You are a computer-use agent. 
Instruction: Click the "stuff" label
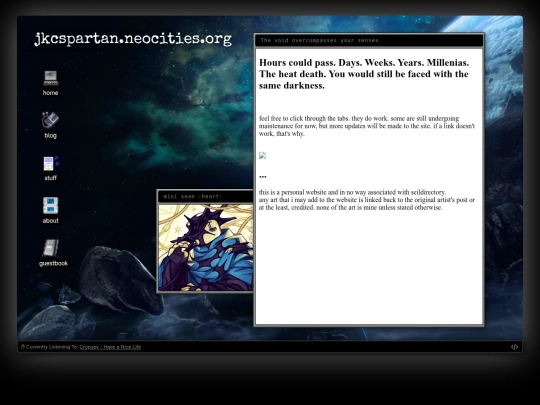click(x=50, y=178)
